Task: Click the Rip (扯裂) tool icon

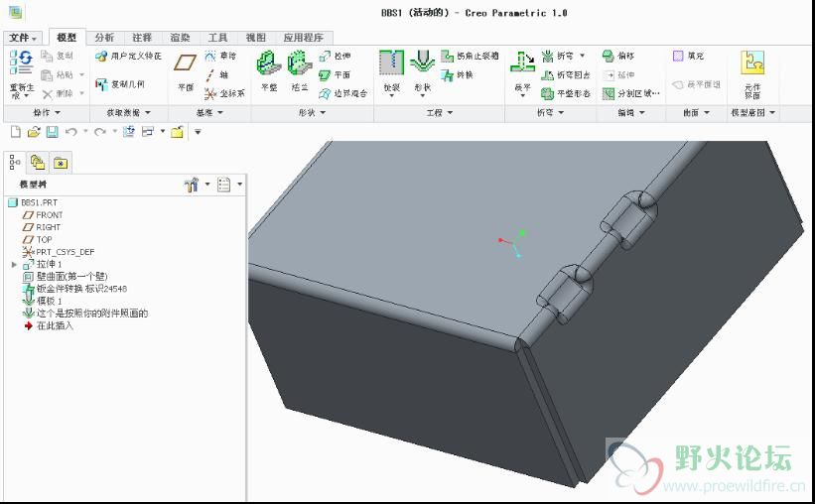Action: [391, 64]
